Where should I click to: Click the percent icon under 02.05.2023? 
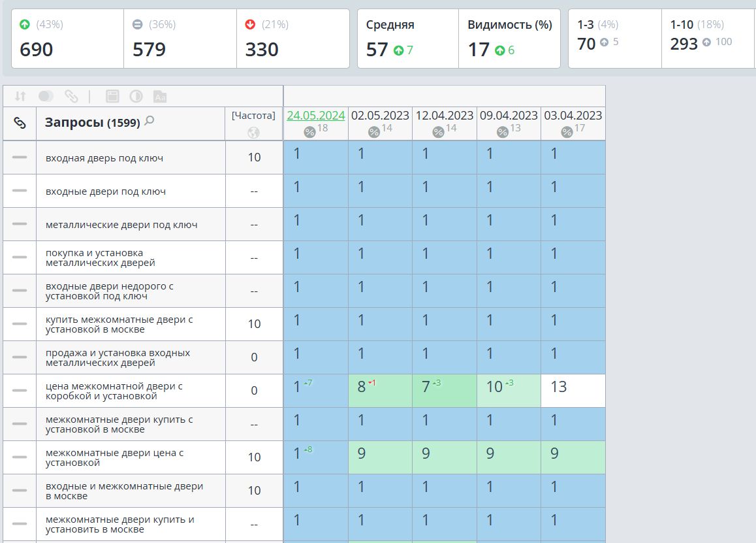coord(373,132)
